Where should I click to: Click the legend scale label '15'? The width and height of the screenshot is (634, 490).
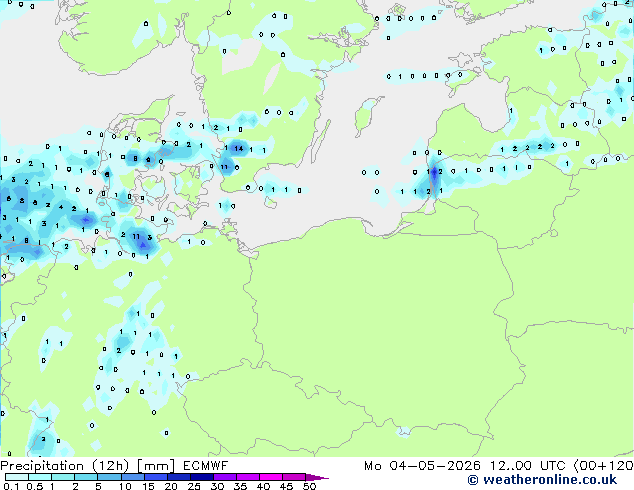point(148,486)
